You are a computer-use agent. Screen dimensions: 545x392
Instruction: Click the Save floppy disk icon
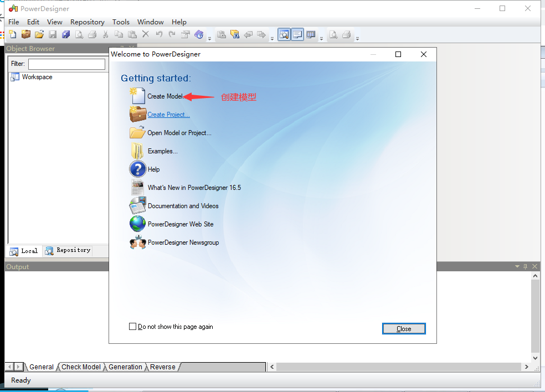53,34
